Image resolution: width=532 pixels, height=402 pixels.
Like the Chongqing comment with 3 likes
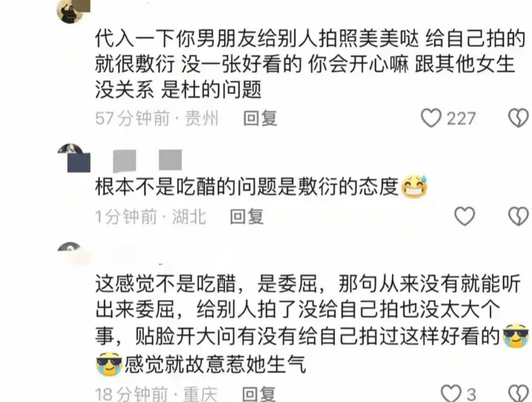[x=450, y=393]
